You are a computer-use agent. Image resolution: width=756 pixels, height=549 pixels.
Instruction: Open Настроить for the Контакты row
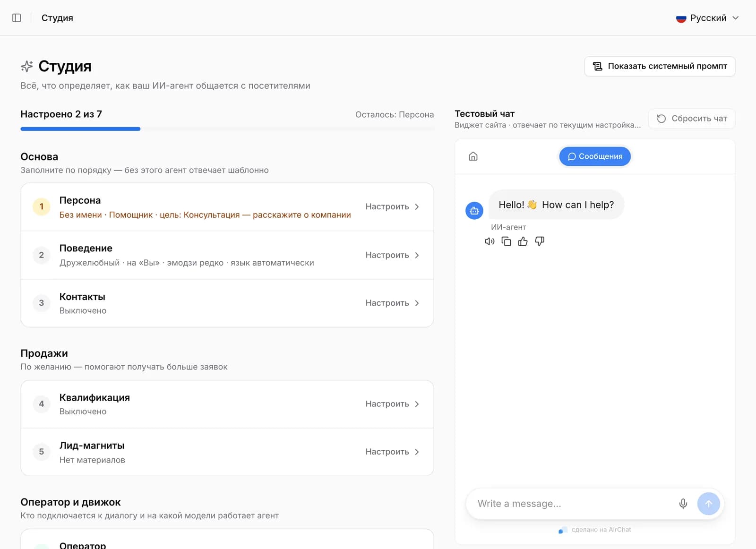(x=392, y=303)
